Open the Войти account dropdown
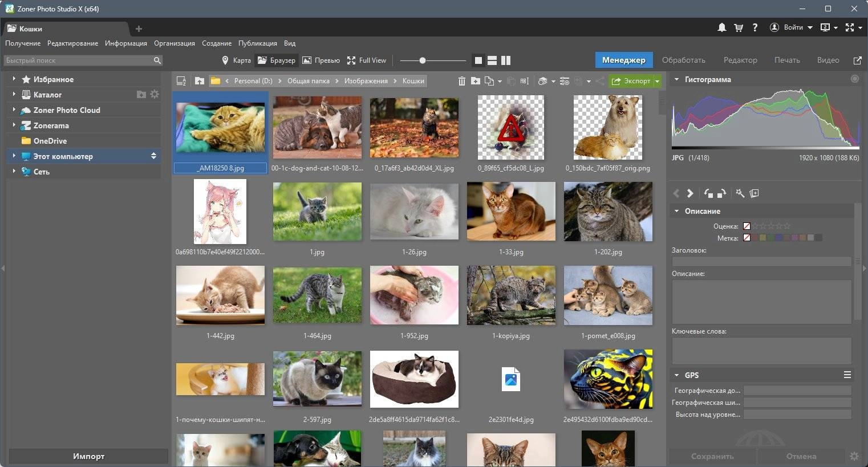The height and width of the screenshot is (467, 868). (x=791, y=27)
